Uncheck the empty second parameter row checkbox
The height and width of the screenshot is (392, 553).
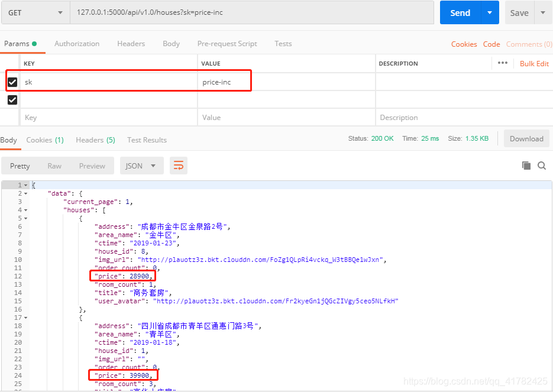[12, 100]
